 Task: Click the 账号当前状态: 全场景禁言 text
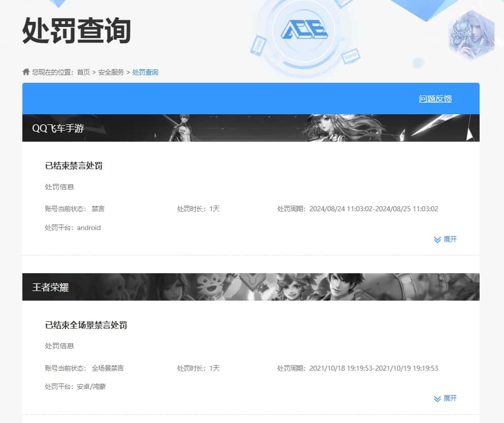click(84, 368)
